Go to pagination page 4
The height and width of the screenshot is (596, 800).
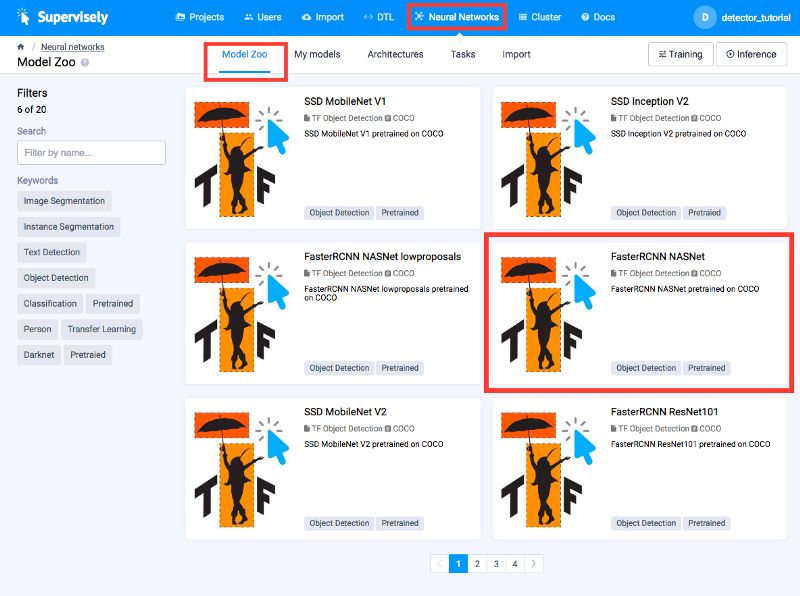[515, 564]
